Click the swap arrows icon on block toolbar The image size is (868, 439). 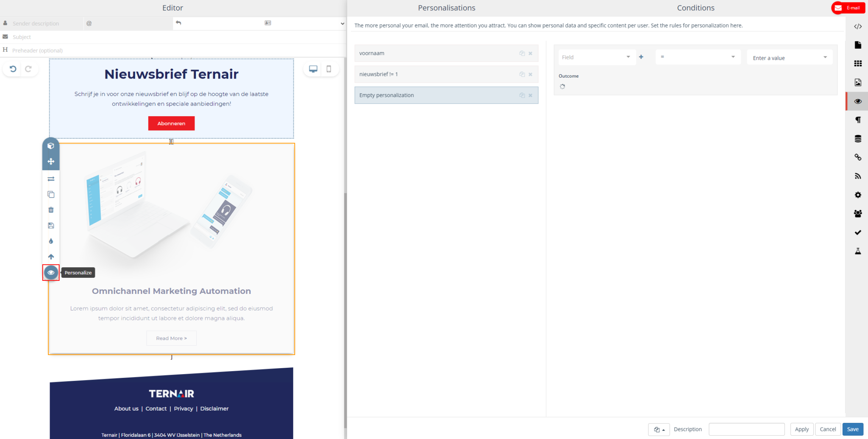pyautogui.click(x=51, y=179)
